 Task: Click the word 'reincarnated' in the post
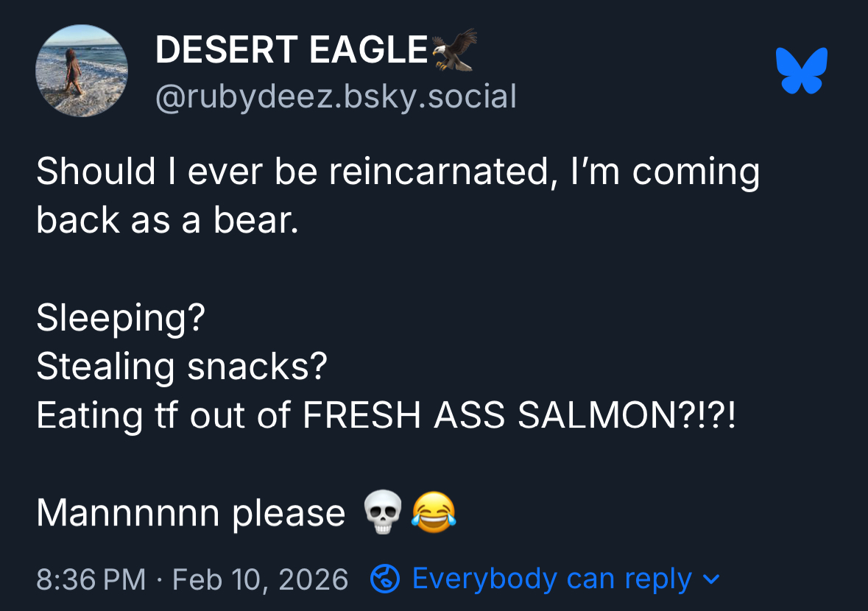[x=438, y=172]
